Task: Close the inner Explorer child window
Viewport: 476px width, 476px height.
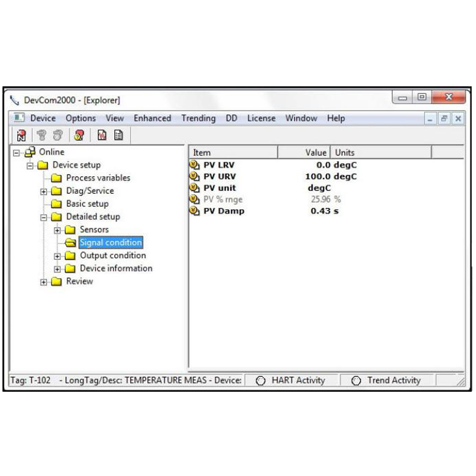Action: click(x=458, y=119)
